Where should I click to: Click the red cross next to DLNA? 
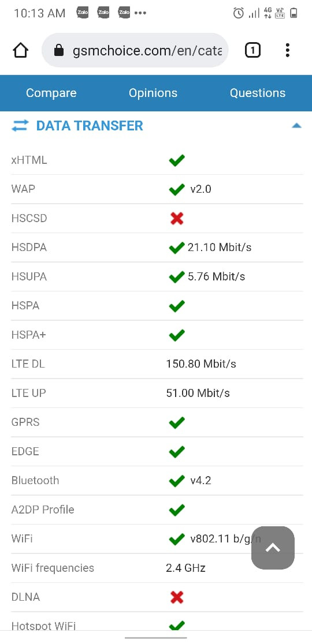(177, 597)
